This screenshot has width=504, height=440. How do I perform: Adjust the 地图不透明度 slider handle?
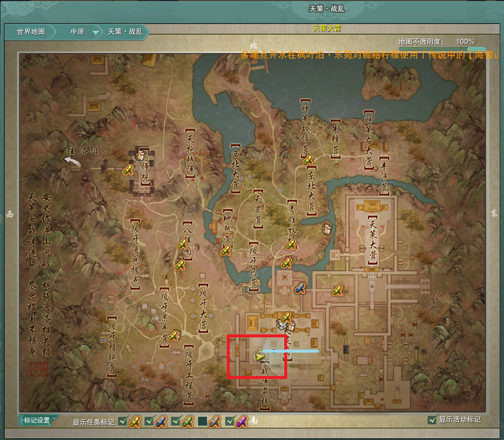[x=476, y=49]
